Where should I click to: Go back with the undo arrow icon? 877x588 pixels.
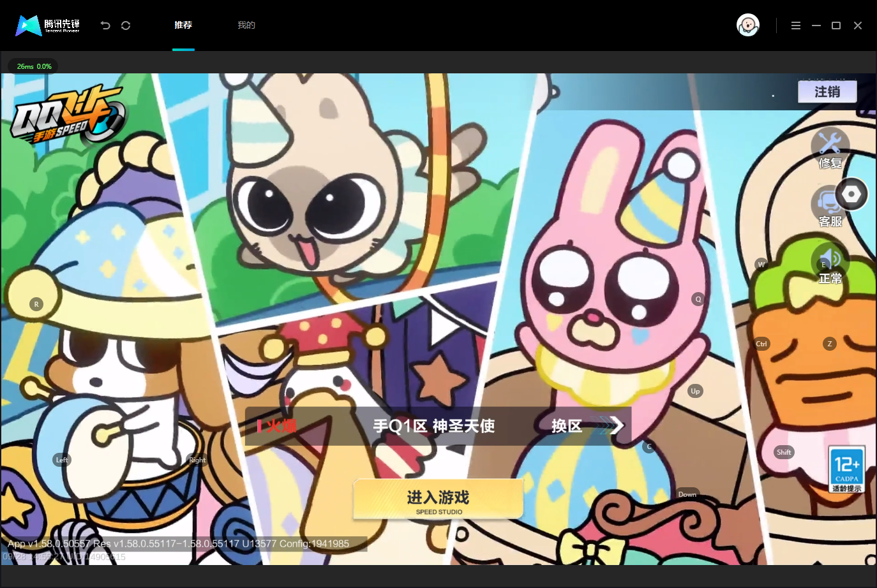105,26
